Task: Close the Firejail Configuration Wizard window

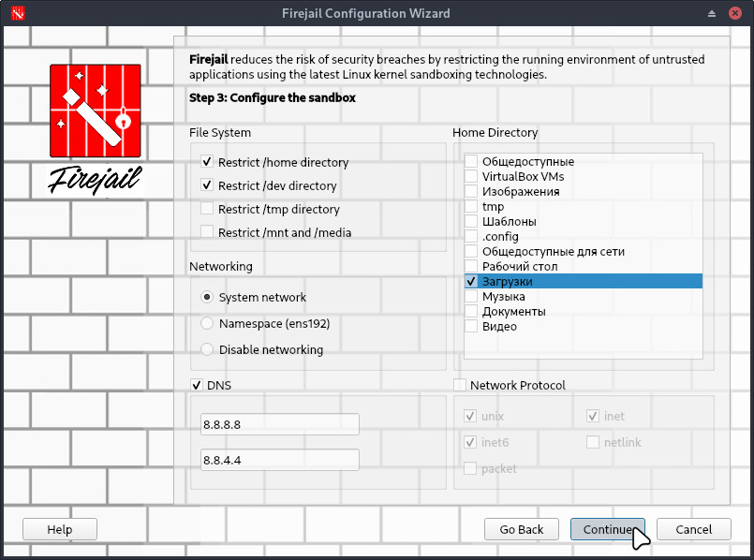Action: pyautogui.click(x=734, y=13)
